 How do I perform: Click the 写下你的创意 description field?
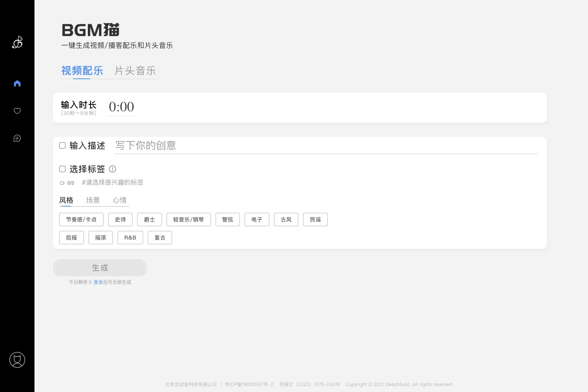click(326, 145)
